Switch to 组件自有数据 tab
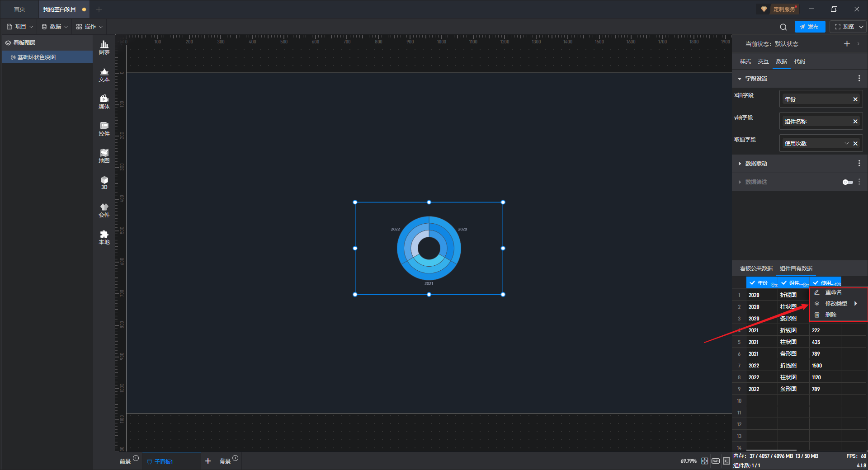Image resolution: width=868 pixels, height=470 pixels. click(796, 268)
